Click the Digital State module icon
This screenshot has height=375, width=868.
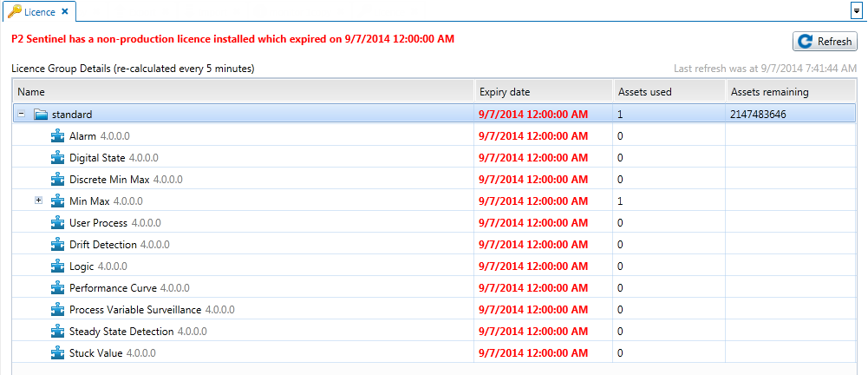pos(58,157)
